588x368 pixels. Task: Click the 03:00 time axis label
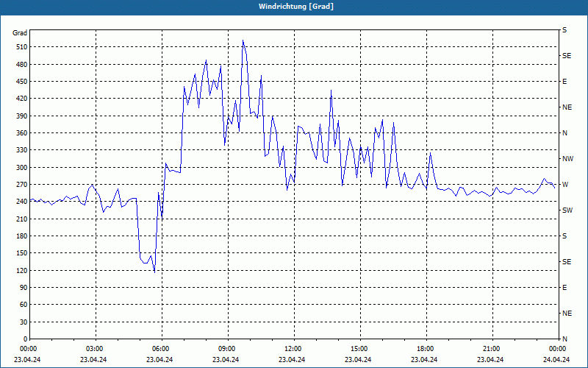click(93, 349)
